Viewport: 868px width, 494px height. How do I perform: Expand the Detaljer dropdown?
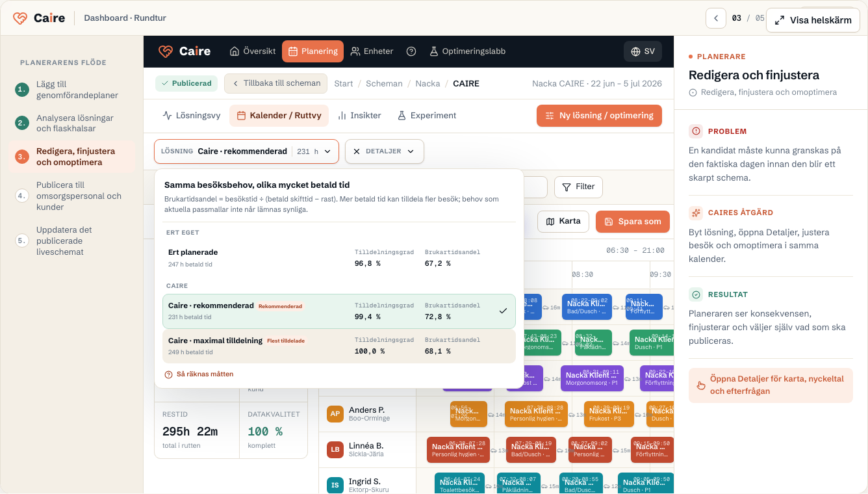[385, 151]
